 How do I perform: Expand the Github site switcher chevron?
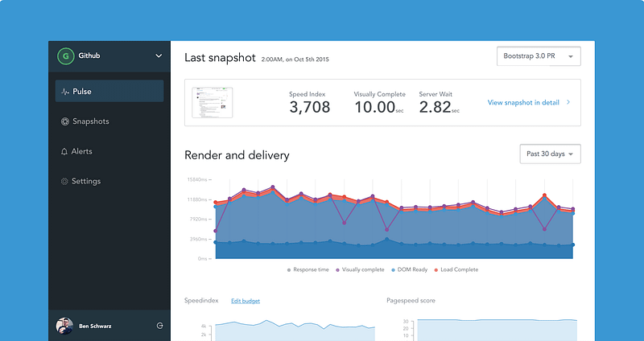pos(159,55)
